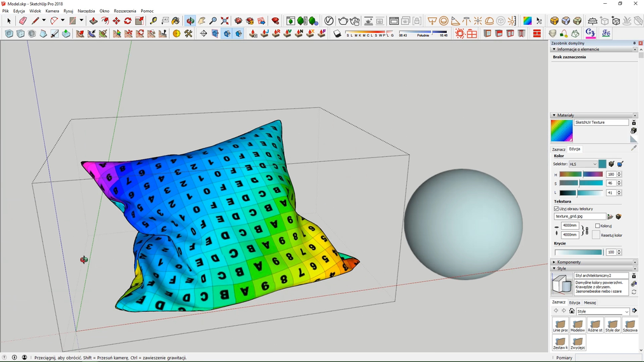Open the Pencil tool dropdown arrow
This screenshot has width=644, height=362.
[x=43, y=20]
